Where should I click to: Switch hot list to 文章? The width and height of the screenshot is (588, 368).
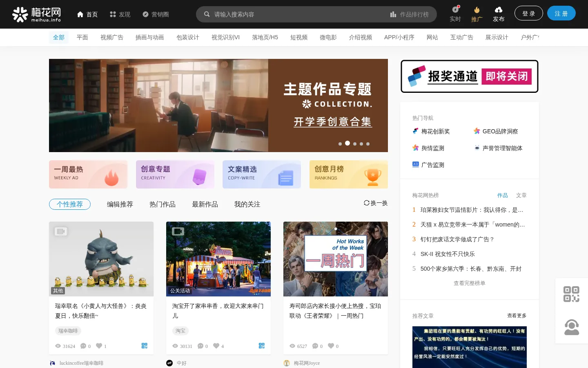[521, 195]
